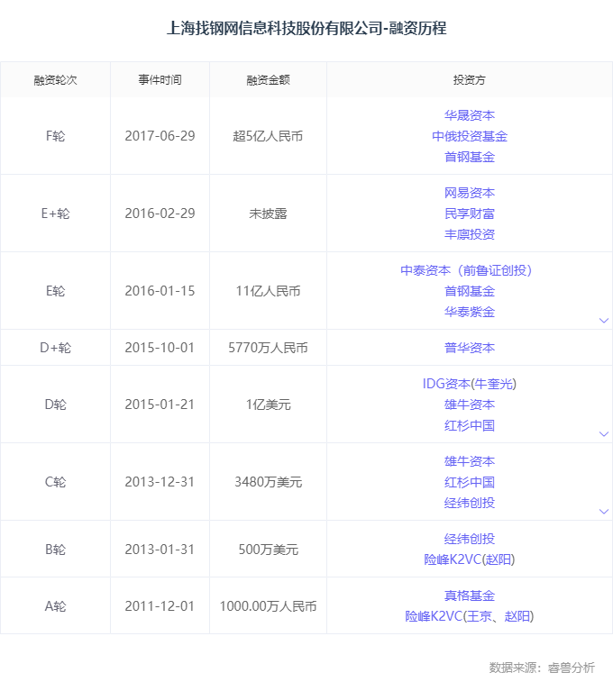
Task: Select the C轮 round cell
Action: (x=55, y=482)
